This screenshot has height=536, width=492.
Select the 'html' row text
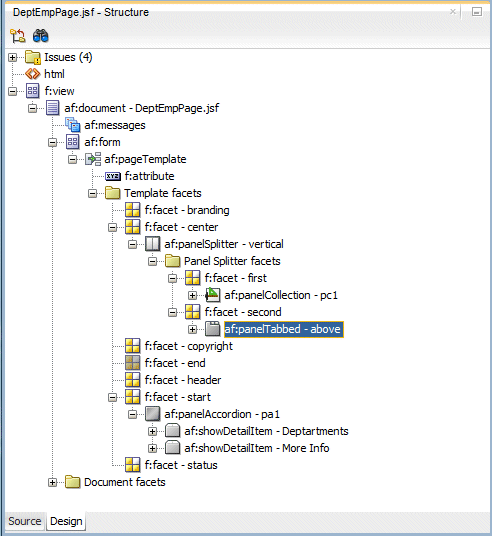pos(54,74)
